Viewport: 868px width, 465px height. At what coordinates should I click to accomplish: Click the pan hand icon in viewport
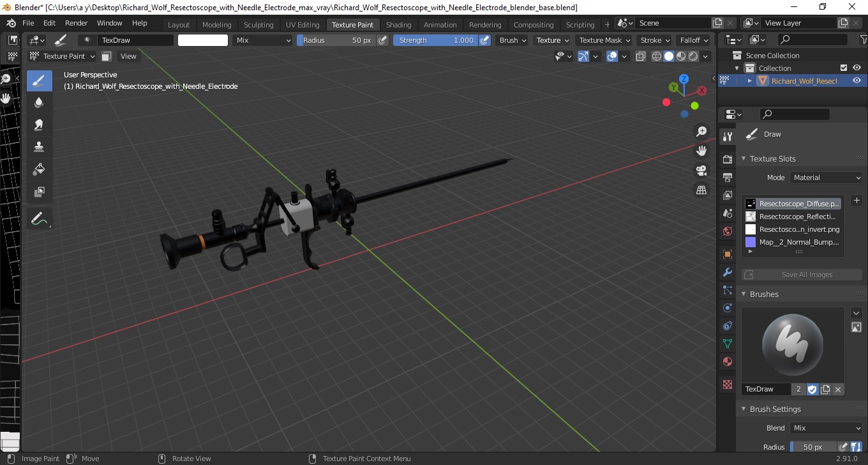click(701, 151)
